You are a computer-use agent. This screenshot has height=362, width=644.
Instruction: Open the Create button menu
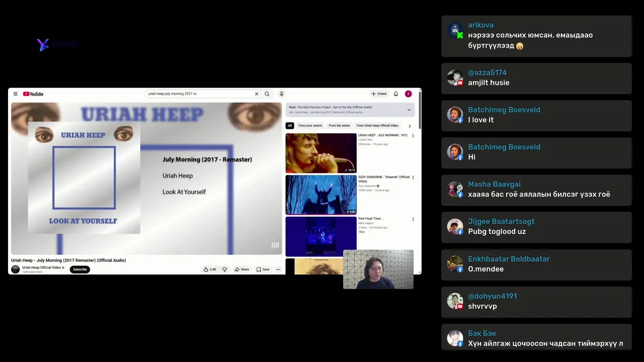pos(379,94)
